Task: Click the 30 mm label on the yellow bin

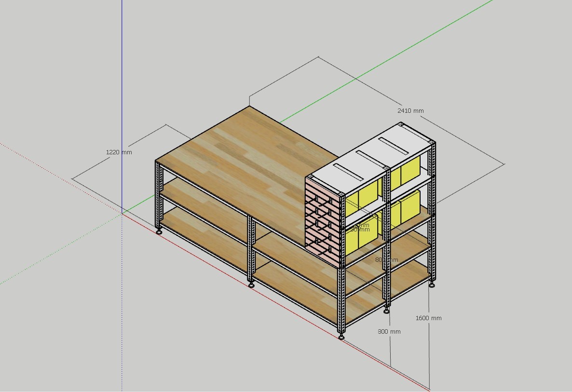Action: [360, 230]
